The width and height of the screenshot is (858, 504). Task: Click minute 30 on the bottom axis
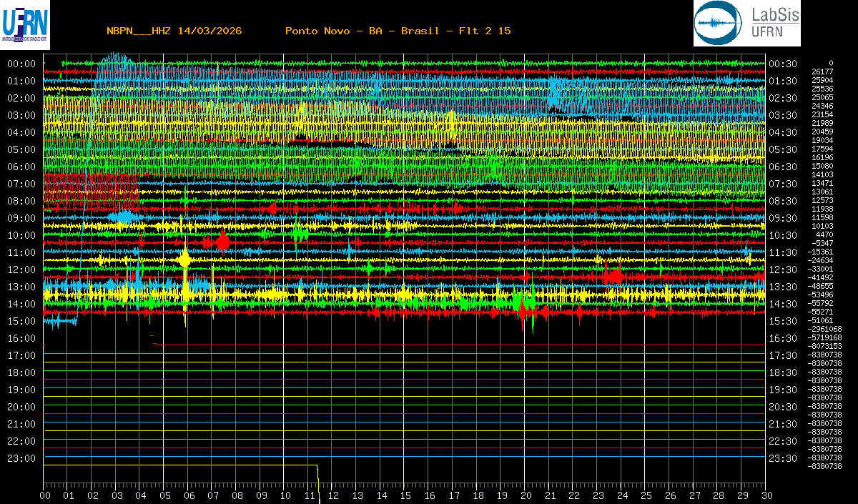[766, 495]
